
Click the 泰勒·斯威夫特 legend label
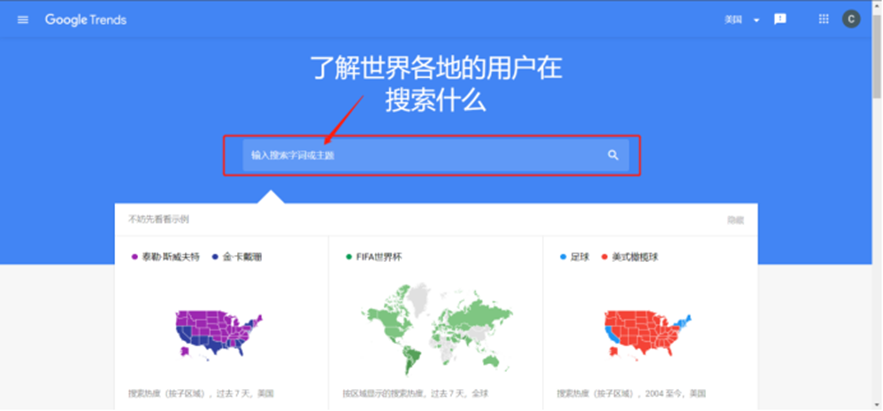[171, 257]
